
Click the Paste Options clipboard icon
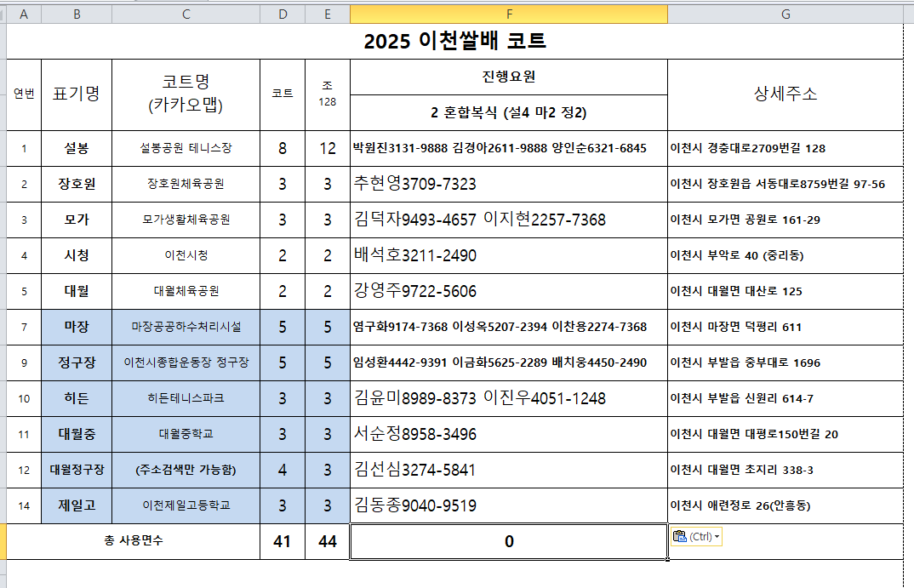point(679,536)
